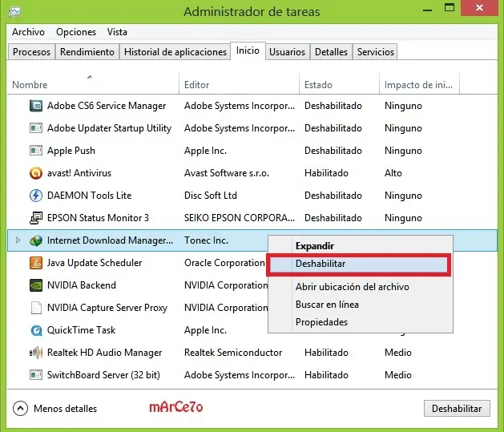Switch to the Rendimiento tab
Image resolution: width=504 pixels, height=432 pixels.
(x=87, y=52)
